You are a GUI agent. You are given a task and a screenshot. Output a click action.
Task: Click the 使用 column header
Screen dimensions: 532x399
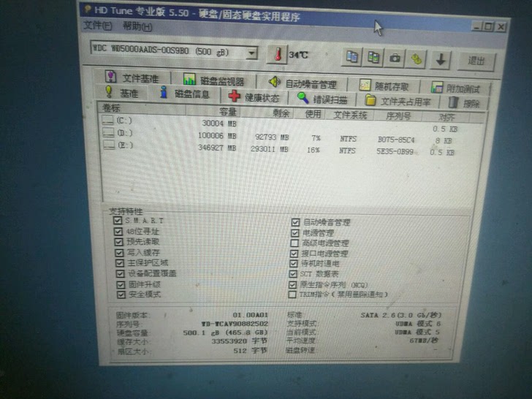tap(309, 114)
